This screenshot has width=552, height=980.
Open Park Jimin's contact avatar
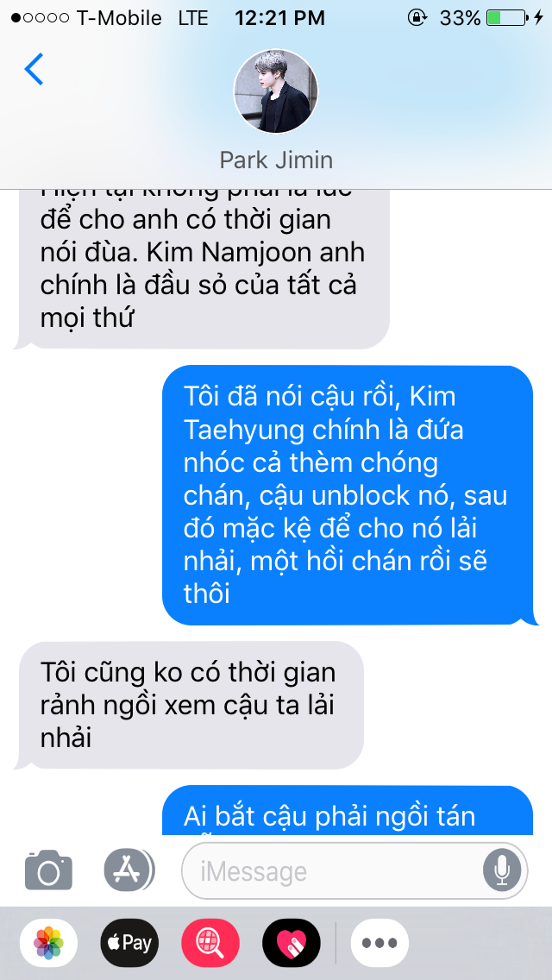[276, 91]
